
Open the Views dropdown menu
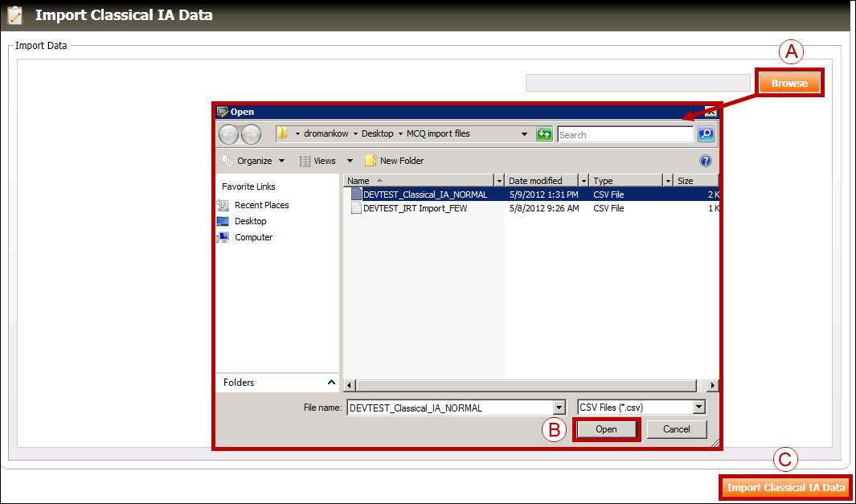326,161
